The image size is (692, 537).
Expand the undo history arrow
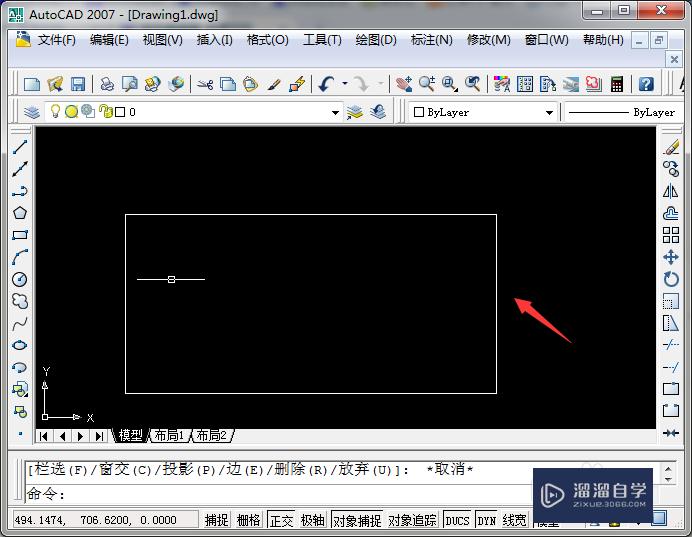[345, 83]
